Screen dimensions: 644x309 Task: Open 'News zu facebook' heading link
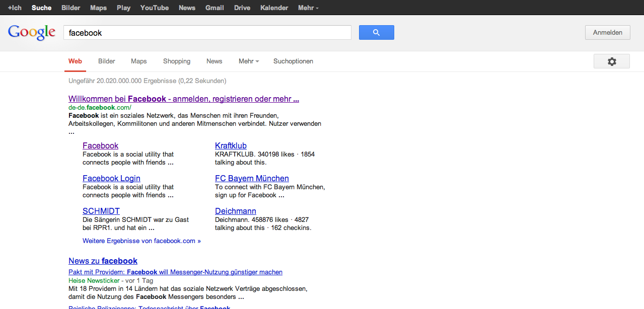103,261
